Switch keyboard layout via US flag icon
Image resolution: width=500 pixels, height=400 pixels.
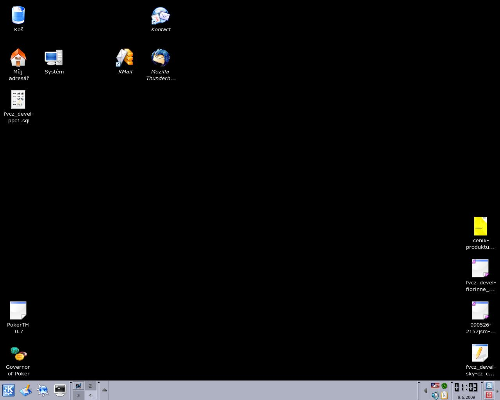(435, 386)
